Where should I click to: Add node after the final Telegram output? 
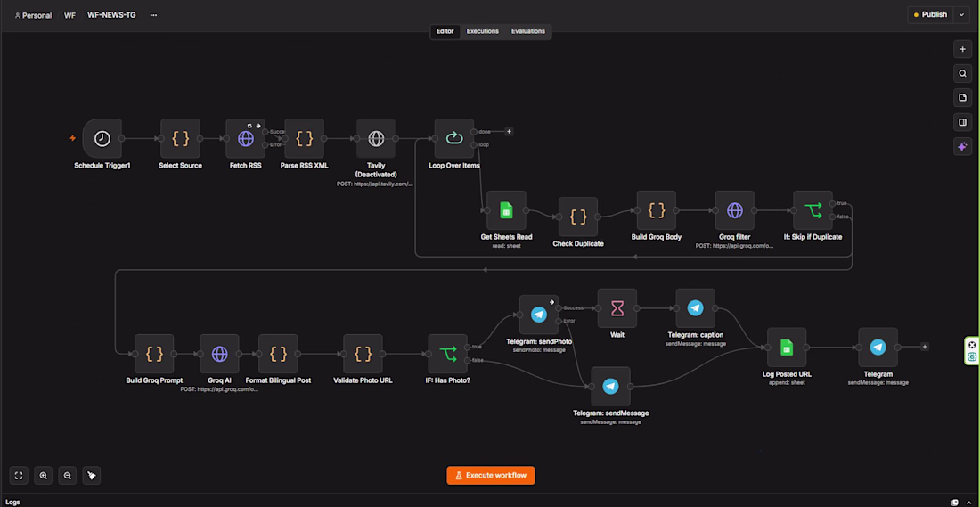tap(925, 347)
